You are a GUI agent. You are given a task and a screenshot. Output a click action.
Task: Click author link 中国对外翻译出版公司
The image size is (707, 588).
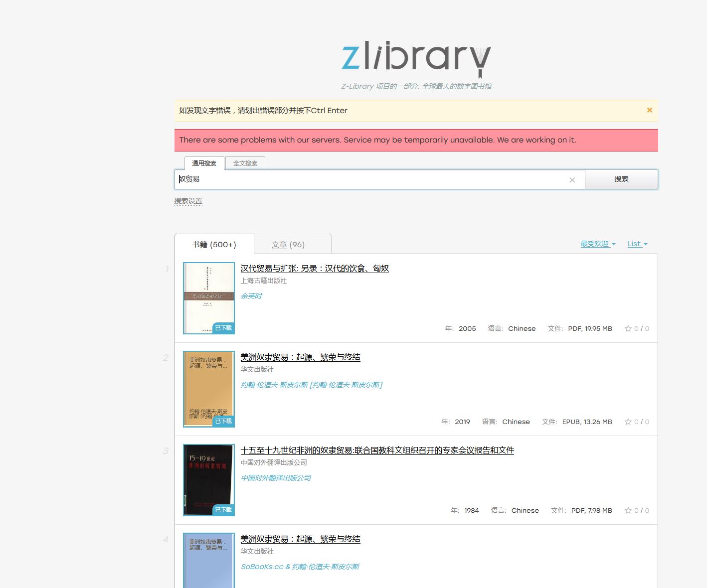(x=276, y=478)
